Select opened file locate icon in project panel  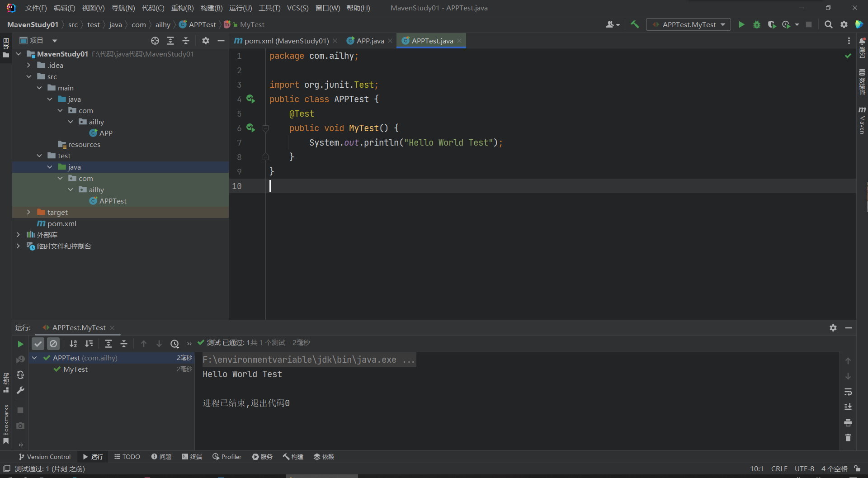coord(155,41)
